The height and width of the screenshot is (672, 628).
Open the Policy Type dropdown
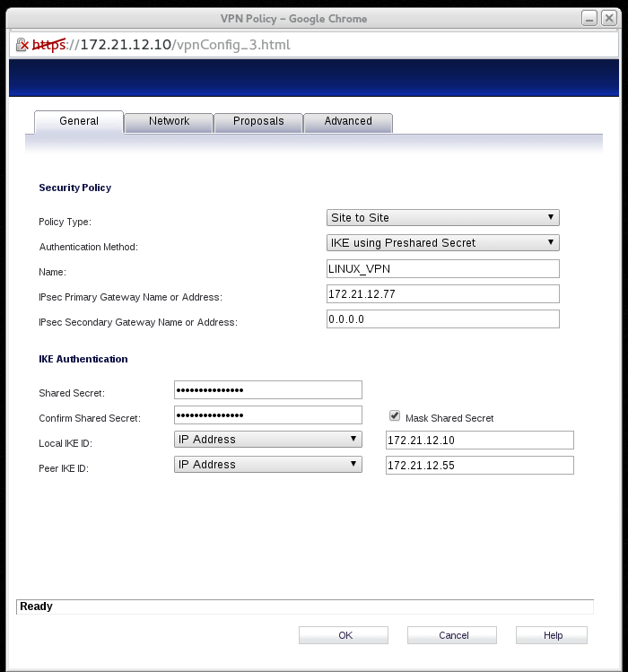pyautogui.click(x=443, y=218)
